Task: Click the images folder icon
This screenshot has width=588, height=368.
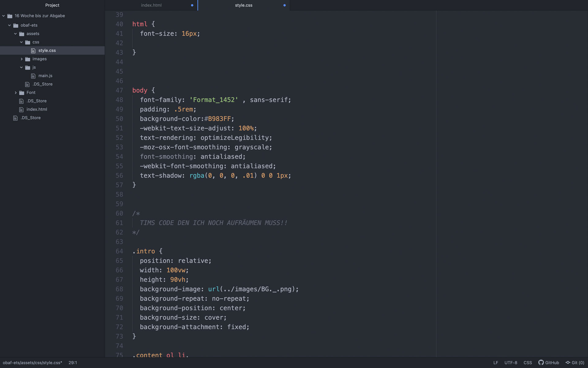Action: (28, 59)
